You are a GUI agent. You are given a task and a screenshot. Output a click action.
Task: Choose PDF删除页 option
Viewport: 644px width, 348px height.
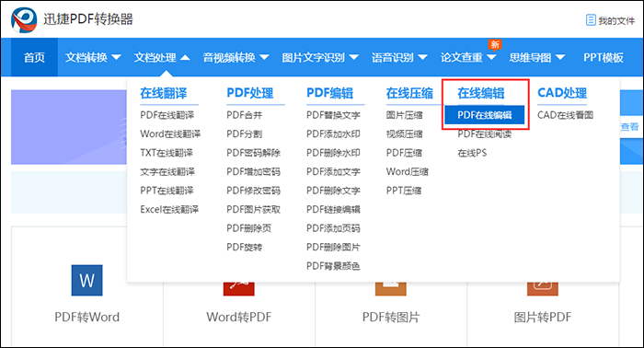click(x=248, y=228)
